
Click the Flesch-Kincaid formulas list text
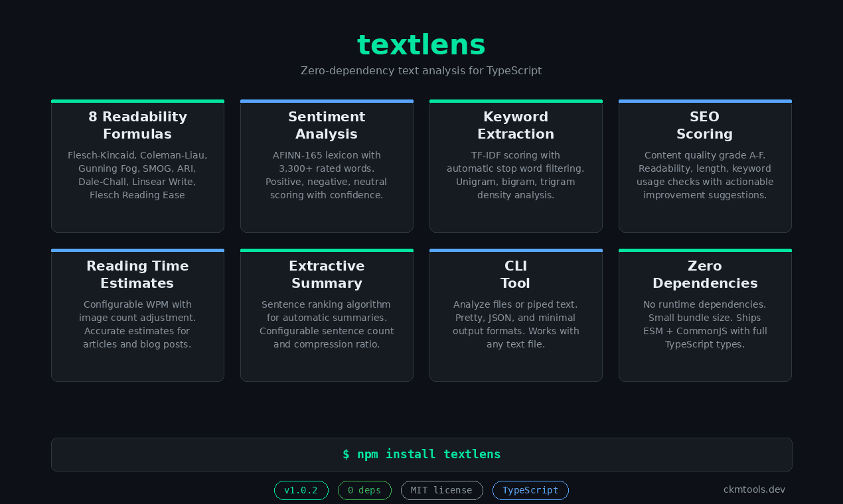137,175
